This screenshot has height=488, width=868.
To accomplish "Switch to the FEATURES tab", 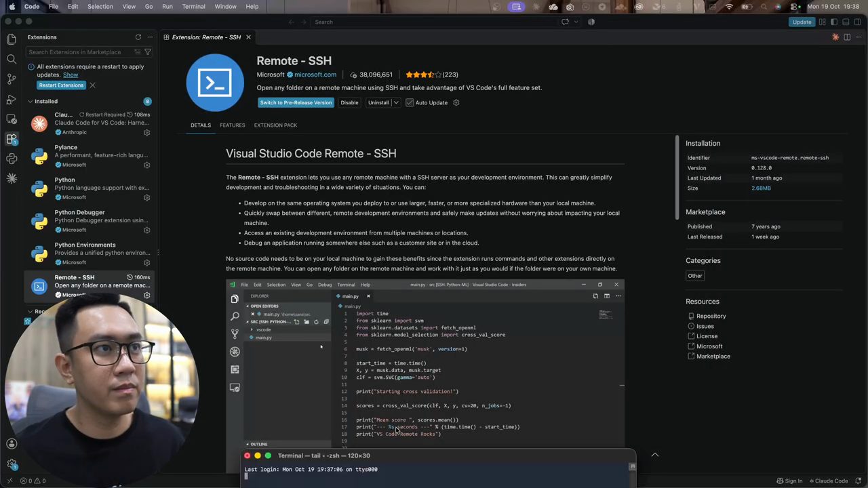I will click(233, 125).
